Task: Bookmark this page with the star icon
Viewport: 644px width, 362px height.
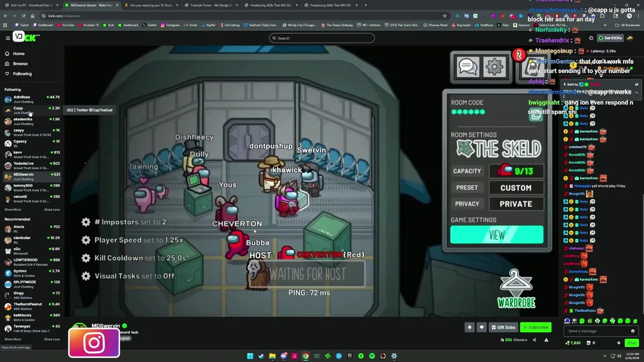Action: [x=445, y=16]
